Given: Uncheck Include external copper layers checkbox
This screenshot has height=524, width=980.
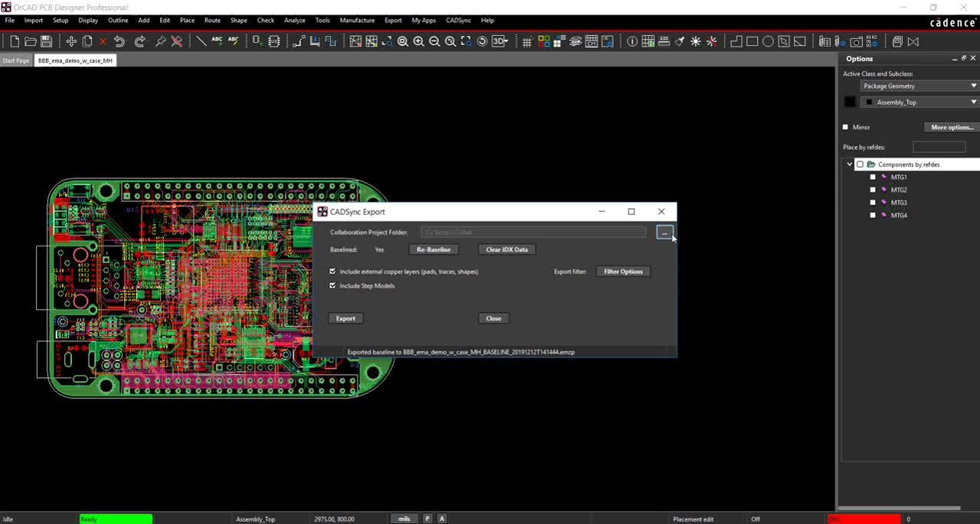Looking at the screenshot, I should 332,272.
